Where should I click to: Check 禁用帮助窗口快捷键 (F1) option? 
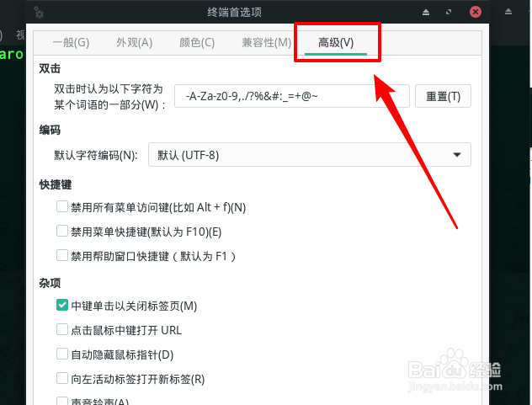click(62, 255)
